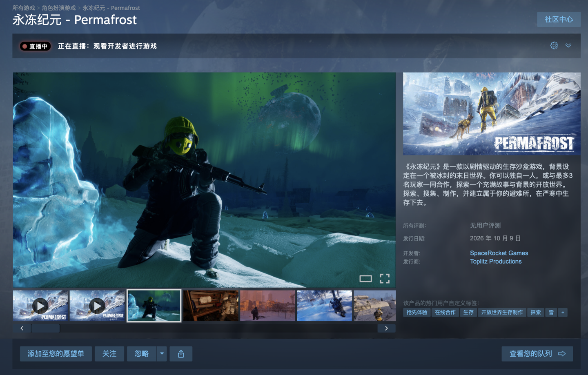The image size is (588, 375).
Task: Open the 抢先体验 tag
Action: [417, 313]
